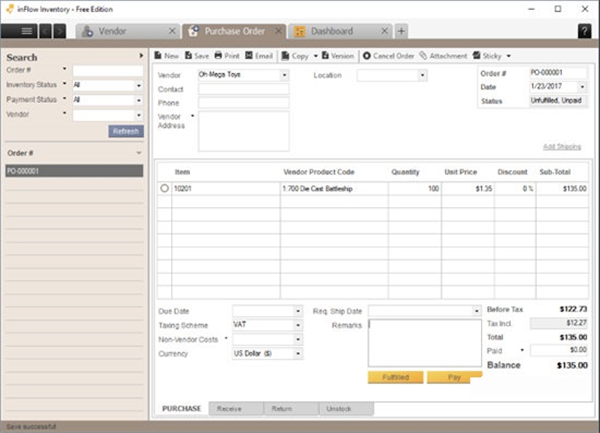Click the New order toolbar icon

click(x=165, y=56)
